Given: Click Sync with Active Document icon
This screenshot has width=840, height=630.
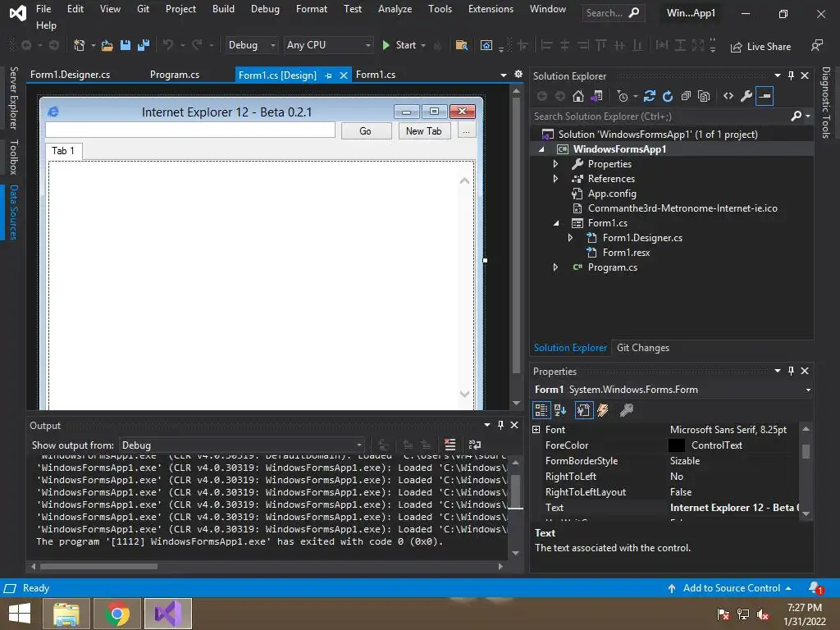Looking at the screenshot, I should coord(650,96).
